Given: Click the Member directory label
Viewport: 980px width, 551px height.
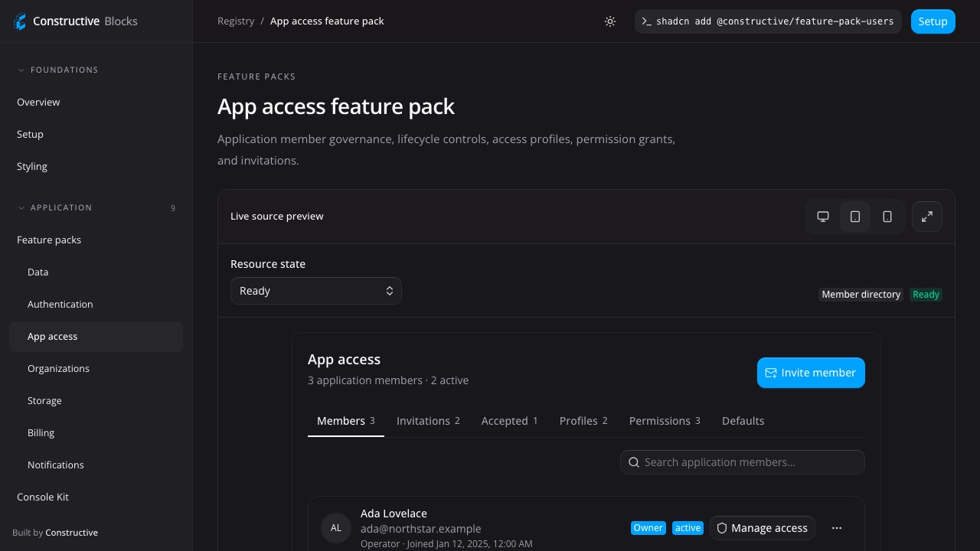Looking at the screenshot, I should 861,295.
